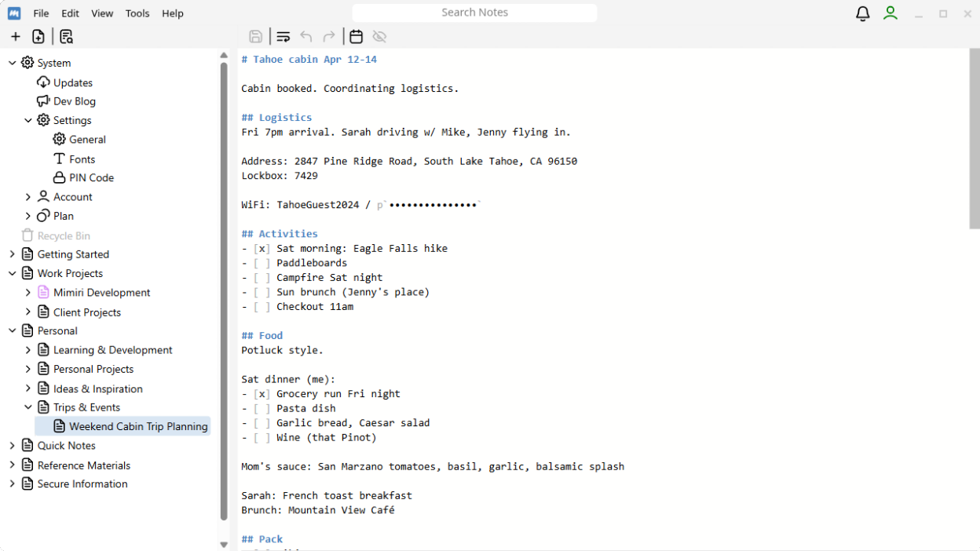Image resolution: width=980 pixels, height=551 pixels.
Task: Click the redo arrow in the editor toolbar
Action: [x=329, y=37]
